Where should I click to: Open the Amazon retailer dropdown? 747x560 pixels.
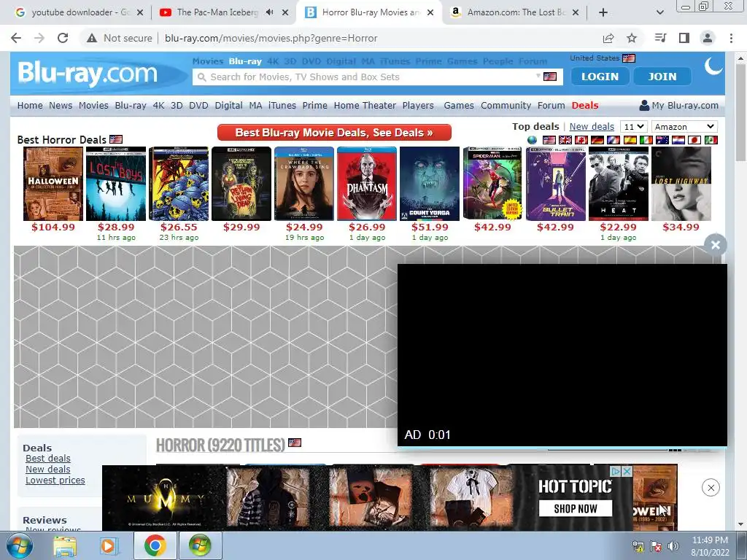tap(684, 127)
